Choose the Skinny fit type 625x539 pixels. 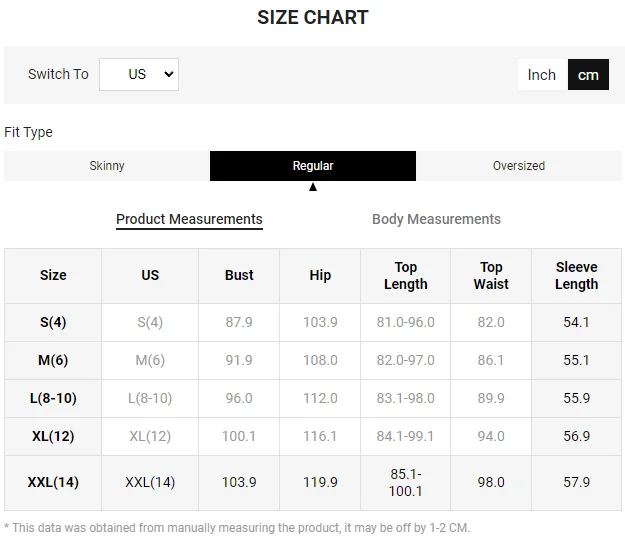coord(107,166)
